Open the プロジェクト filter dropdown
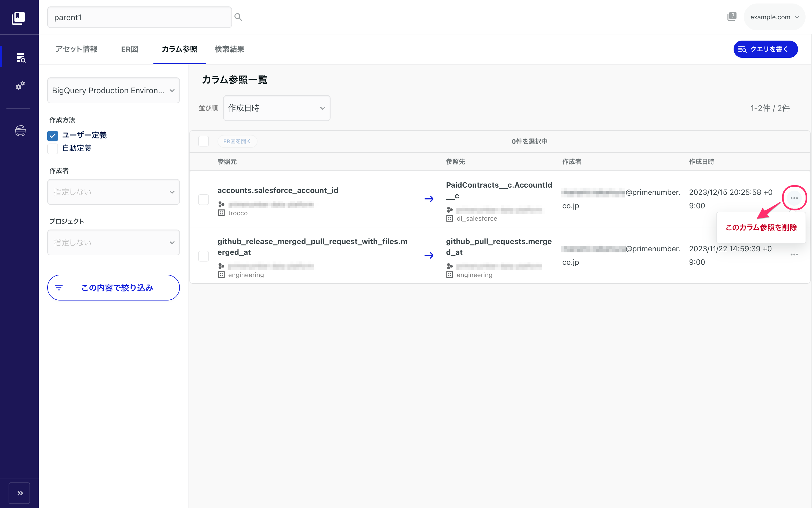 click(x=113, y=242)
